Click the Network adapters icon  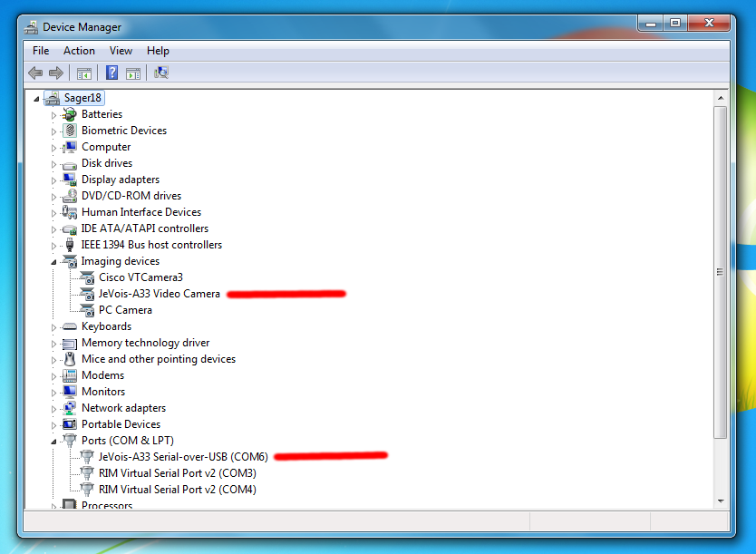coord(70,408)
